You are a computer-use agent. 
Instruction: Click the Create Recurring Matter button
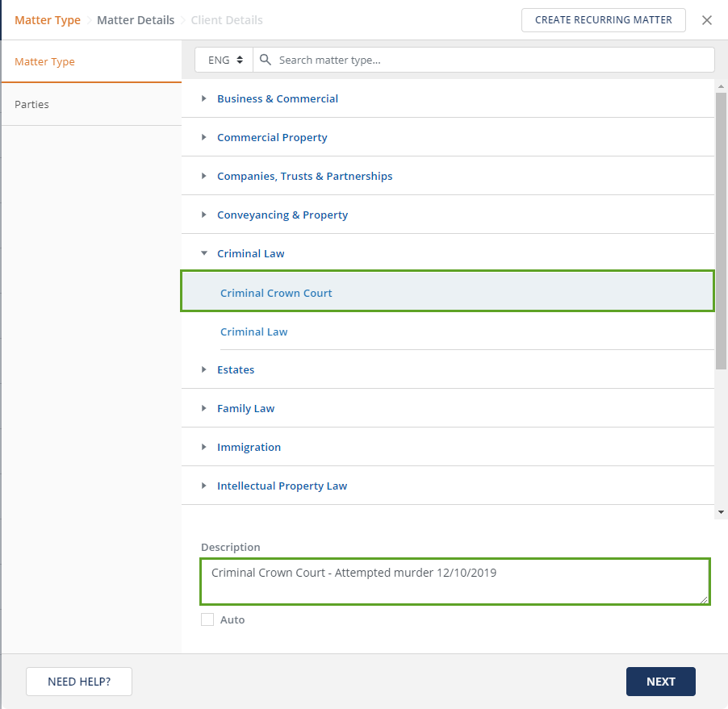pyautogui.click(x=603, y=20)
